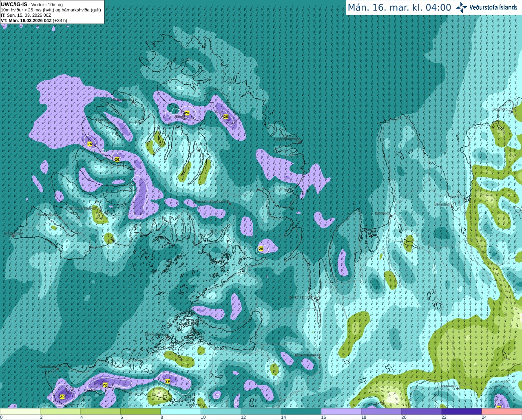Click the Reykir í Hrútafirði place label

(302, 297)
